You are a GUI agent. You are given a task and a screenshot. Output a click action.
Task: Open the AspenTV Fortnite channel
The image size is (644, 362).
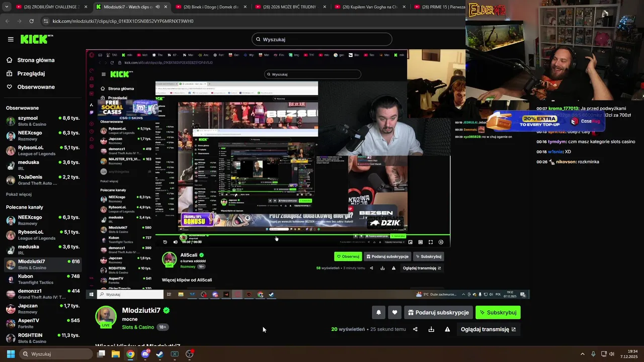tap(43, 323)
